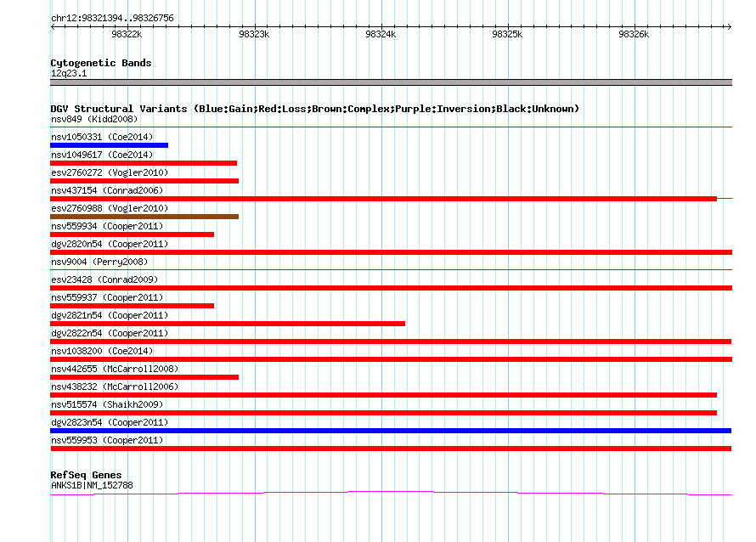
Task: Click the dgv2821n54 (Cooper2011) label
Action: coord(110,315)
